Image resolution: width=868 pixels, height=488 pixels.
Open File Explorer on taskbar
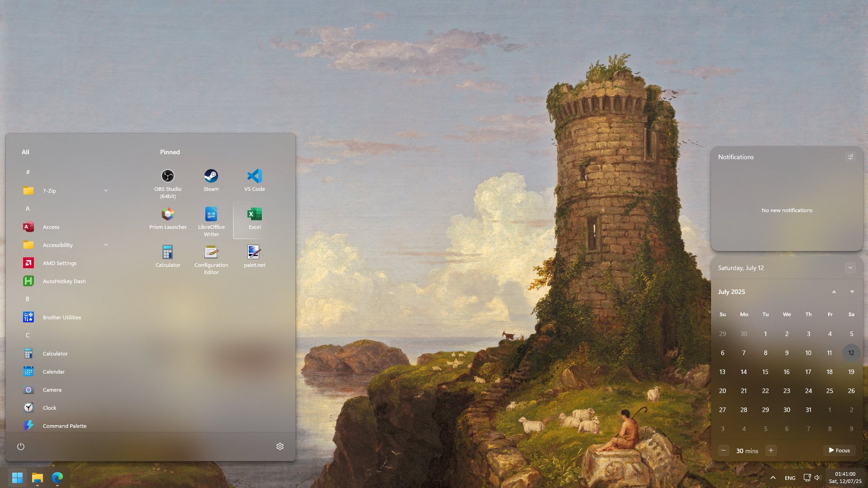(37, 478)
